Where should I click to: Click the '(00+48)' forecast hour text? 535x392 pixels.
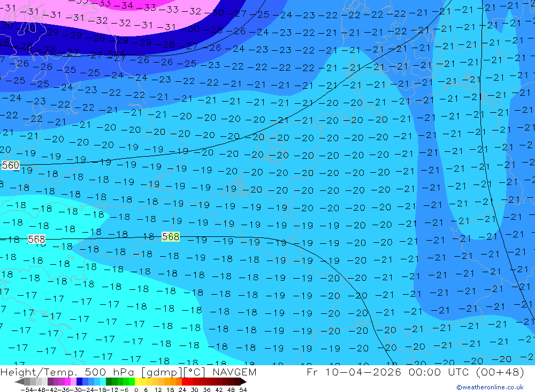coord(500,372)
